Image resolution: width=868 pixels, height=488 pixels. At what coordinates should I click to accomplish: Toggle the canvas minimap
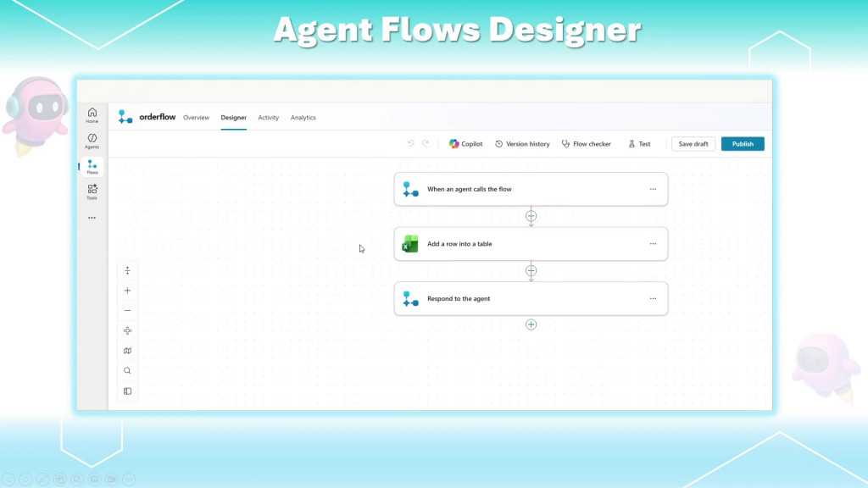[x=127, y=351]
